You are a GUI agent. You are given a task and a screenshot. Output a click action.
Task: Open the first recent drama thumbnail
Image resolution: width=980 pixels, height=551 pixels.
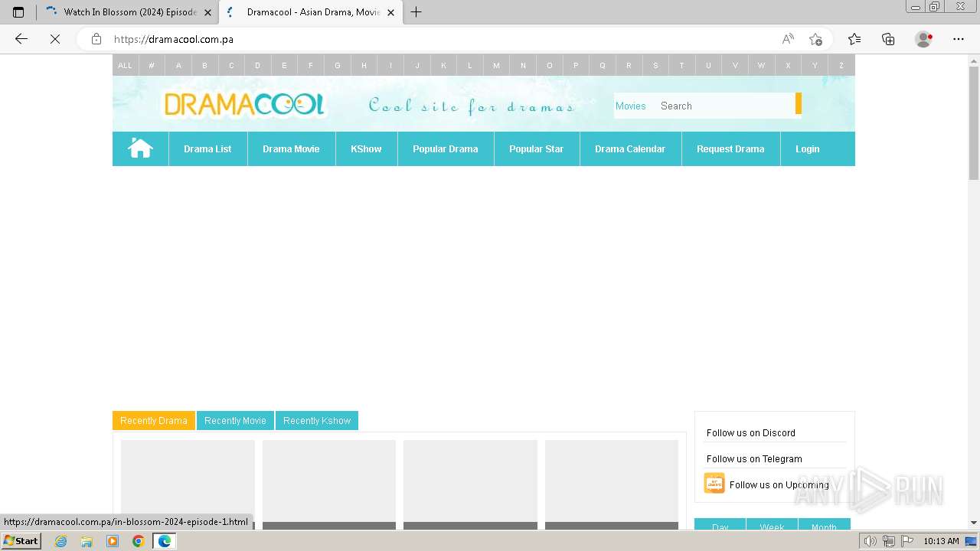188,484
